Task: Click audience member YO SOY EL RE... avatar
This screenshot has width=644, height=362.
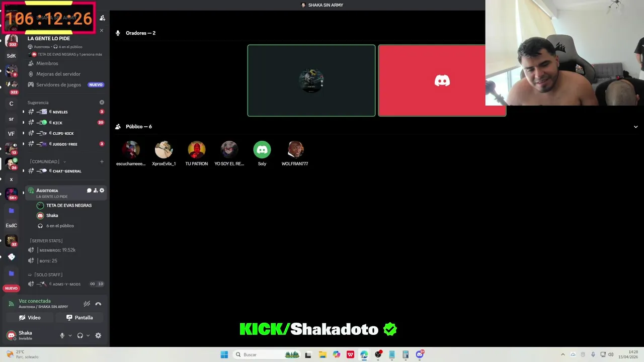Action: tap(229, 150)
